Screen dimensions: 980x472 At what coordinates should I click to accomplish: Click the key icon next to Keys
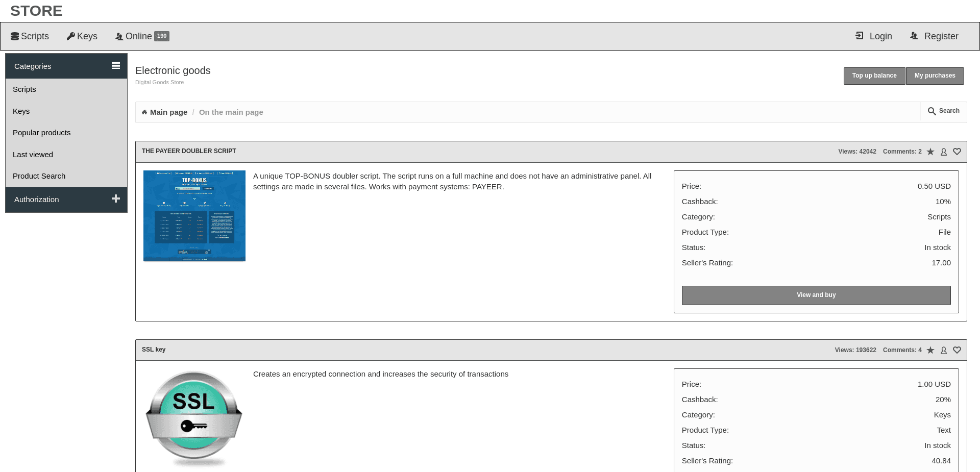(x=71, y=36)
